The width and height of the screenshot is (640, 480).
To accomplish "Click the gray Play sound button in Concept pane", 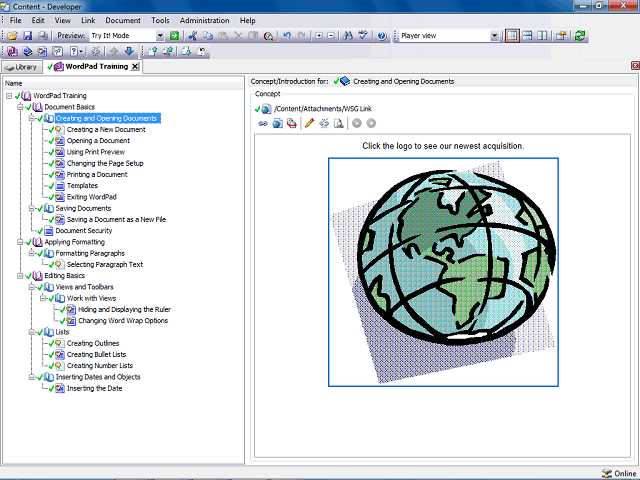I will [x=357, y=123].
